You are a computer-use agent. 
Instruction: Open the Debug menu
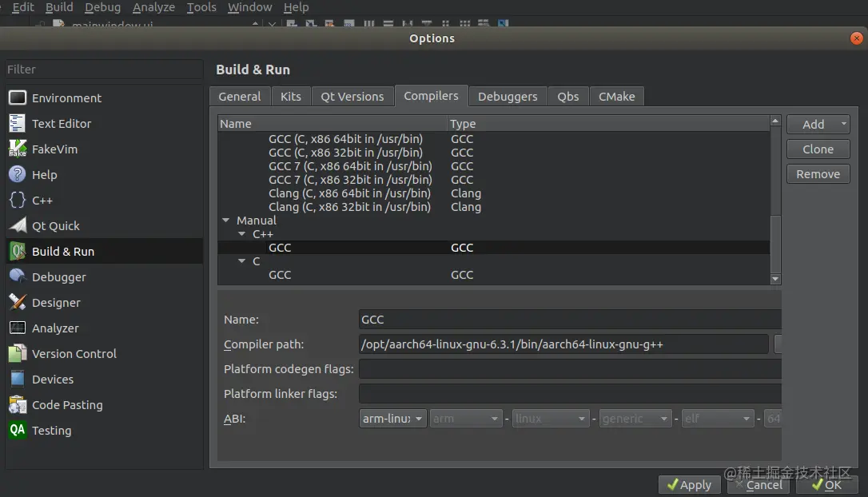(102, 7)
